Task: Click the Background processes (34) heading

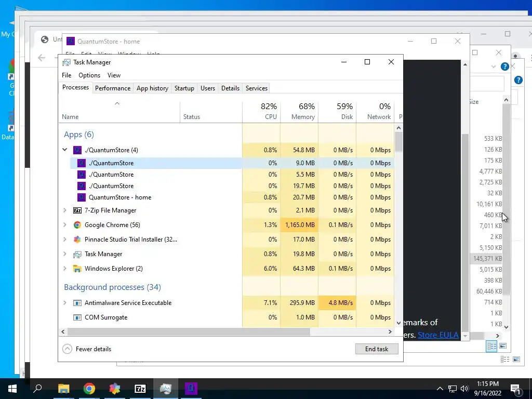Action: (x=112, y=287)
